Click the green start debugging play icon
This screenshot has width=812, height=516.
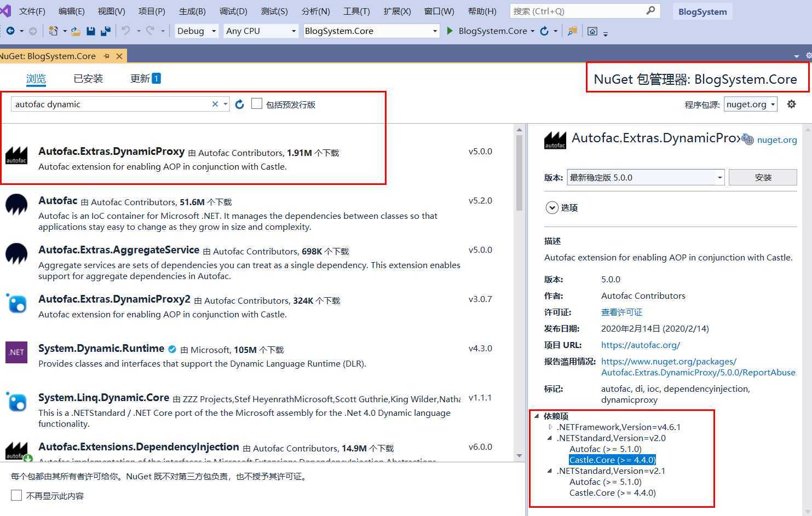point(450,31)
